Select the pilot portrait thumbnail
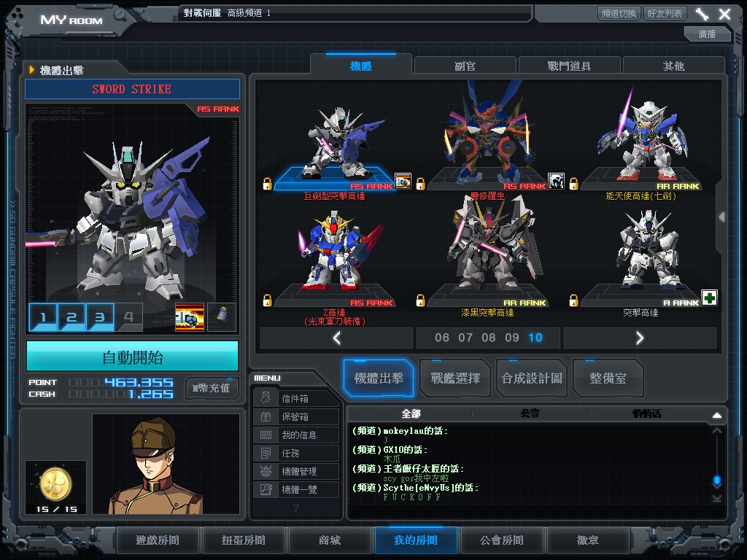 tap(166, 464)
